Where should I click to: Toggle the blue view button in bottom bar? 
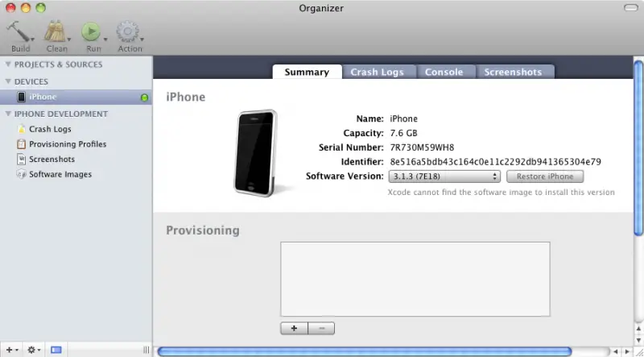point(56,350)
